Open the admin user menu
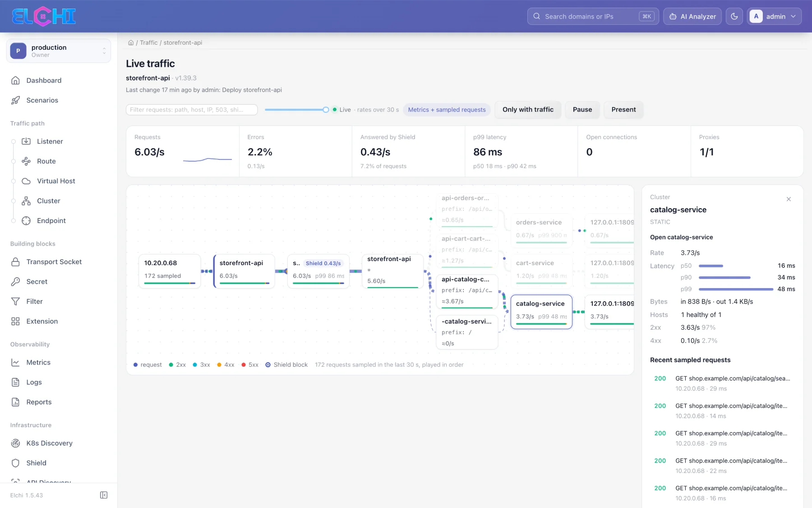Viewport: 812px width, 508px height. pos(774,16)
